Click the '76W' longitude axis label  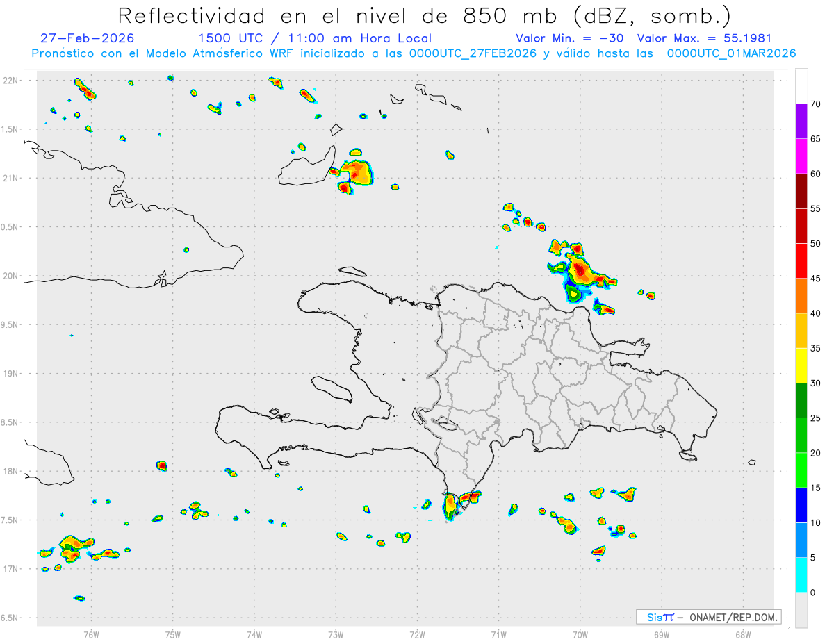[x=91, y=634]
